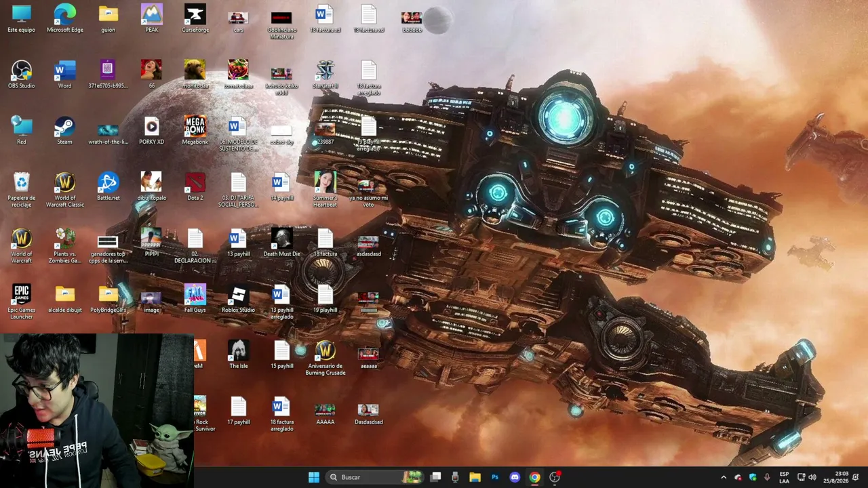This screenshot has height=488, width=868.
Task: Open the Epic Games Launcher shortcut
Action: pos(22,302)
